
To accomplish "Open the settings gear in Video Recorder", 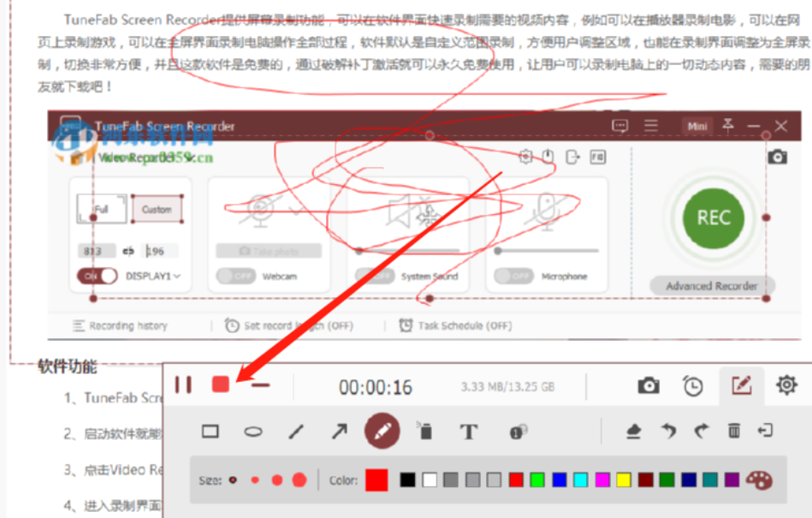I will [525, 157].
